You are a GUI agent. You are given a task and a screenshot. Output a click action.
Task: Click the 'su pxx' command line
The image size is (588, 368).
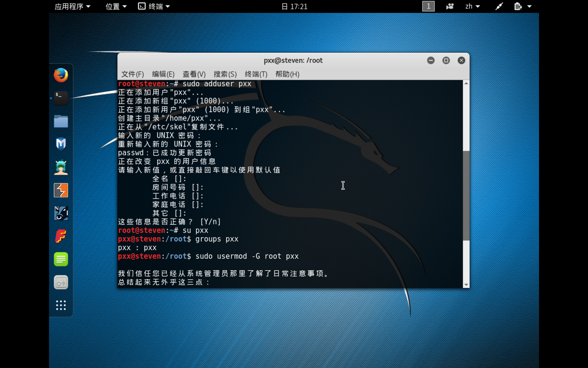(163, 230)
